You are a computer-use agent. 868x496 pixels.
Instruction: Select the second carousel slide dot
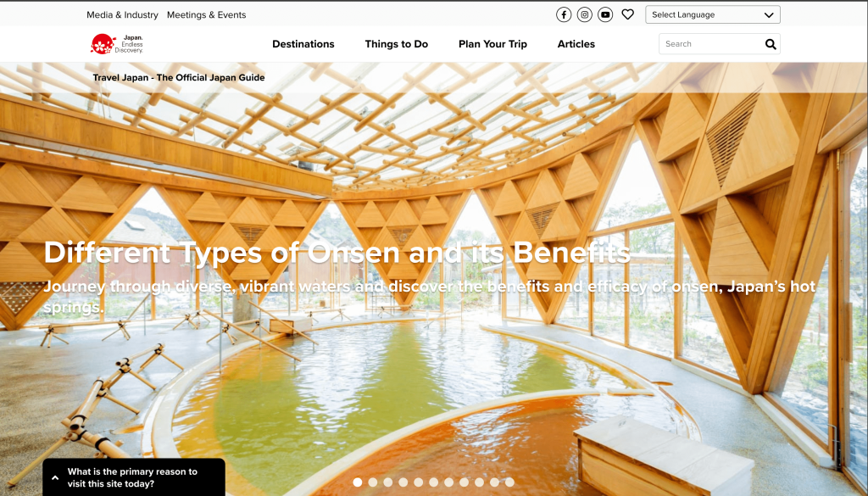tap(373, 482)
